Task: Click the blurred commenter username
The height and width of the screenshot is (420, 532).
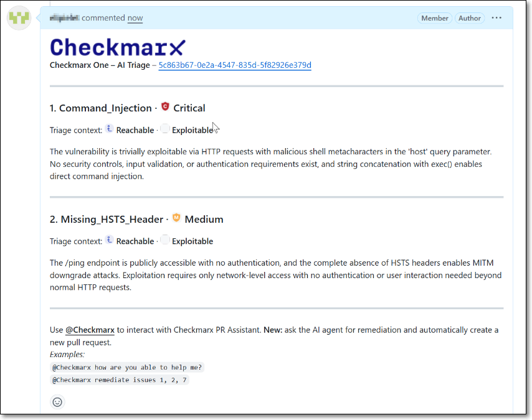Action: [64, 18]
